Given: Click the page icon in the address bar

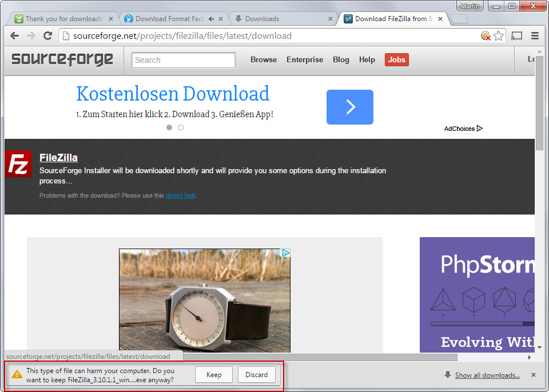Looking at the screenshot, I should [x=65, y=35].
